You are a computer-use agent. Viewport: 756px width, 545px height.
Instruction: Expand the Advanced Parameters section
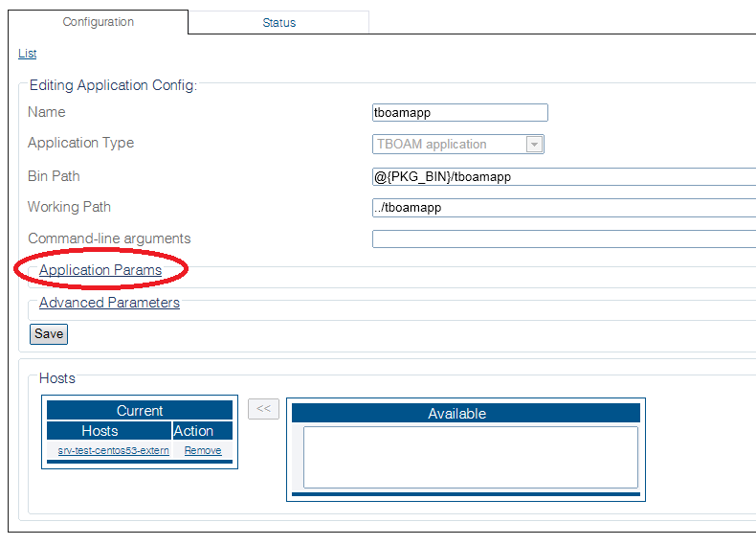[x=109, y=303]
